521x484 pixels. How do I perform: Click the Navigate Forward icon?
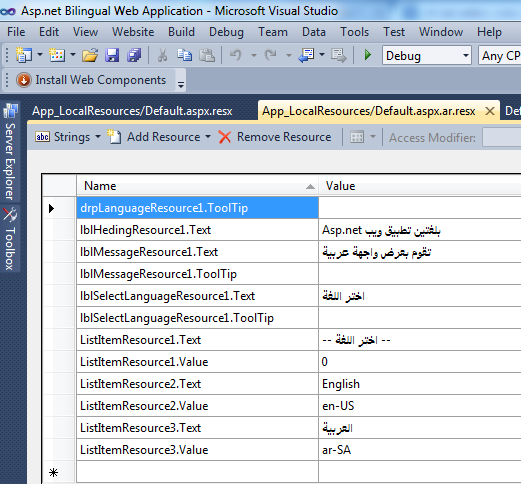(338, 55)
